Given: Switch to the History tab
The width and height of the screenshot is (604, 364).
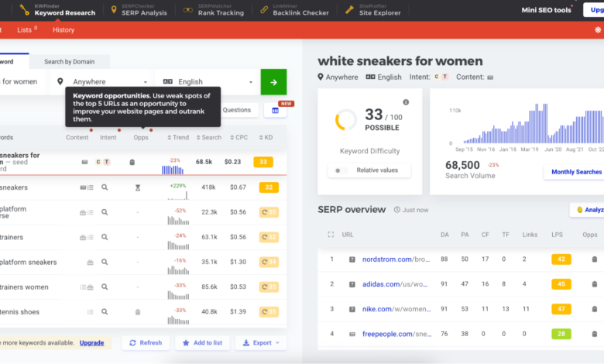Looking at the screenshot, I should [x=63, y=29].
